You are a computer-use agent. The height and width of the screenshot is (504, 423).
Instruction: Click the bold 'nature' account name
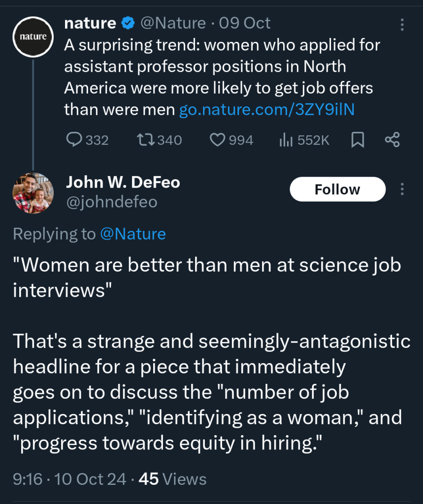click(90, 23)
